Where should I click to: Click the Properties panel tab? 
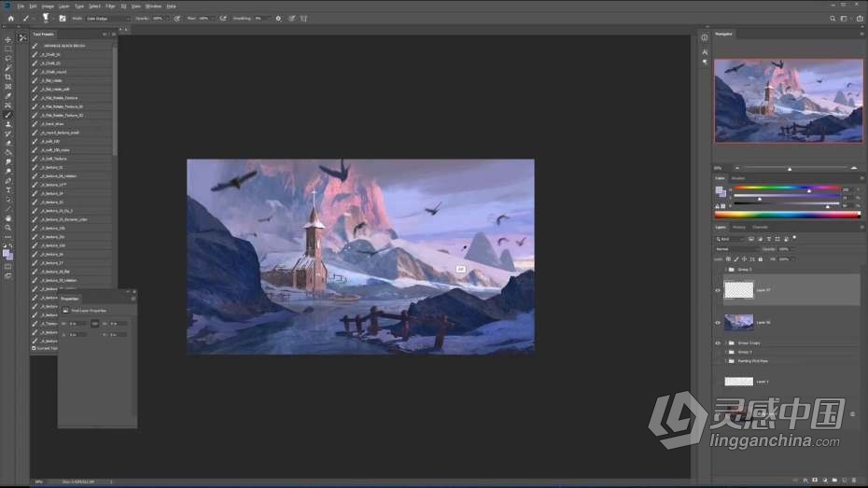click(x=70, y=299)
